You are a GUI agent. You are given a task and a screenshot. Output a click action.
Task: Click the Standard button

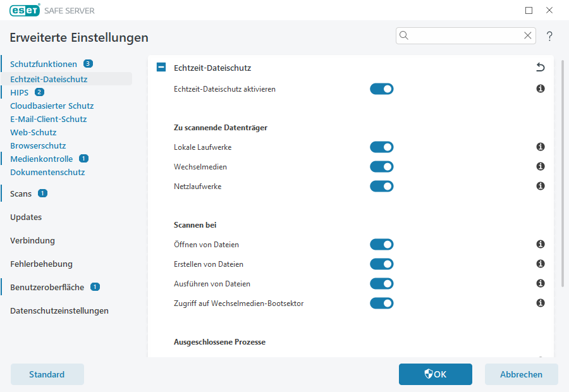[47, 374]
